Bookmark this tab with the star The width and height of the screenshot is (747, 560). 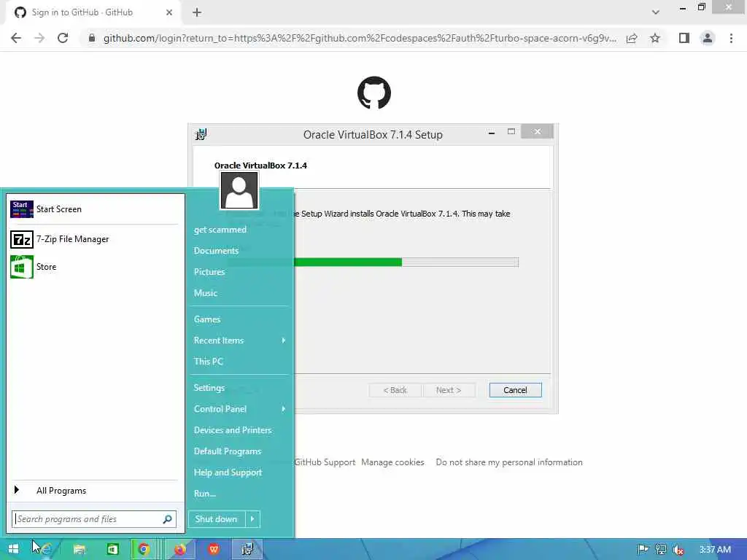[655, 38]
